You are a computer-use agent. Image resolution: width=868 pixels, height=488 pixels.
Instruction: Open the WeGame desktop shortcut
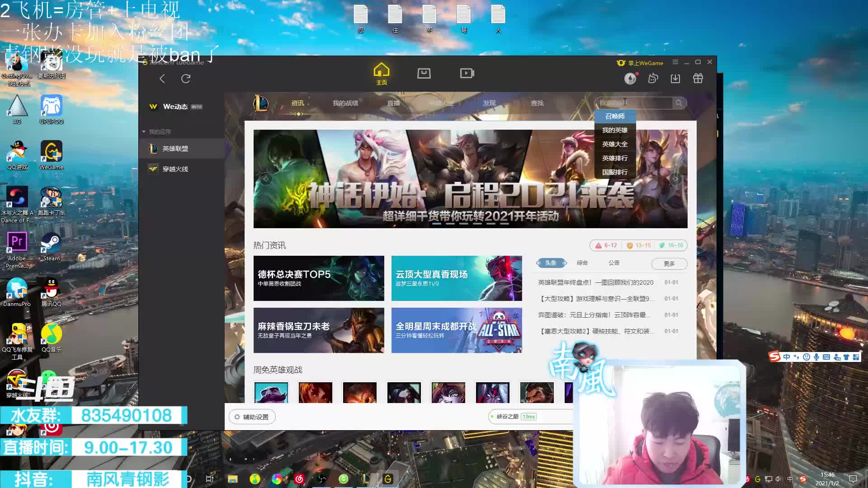point(51,155)
